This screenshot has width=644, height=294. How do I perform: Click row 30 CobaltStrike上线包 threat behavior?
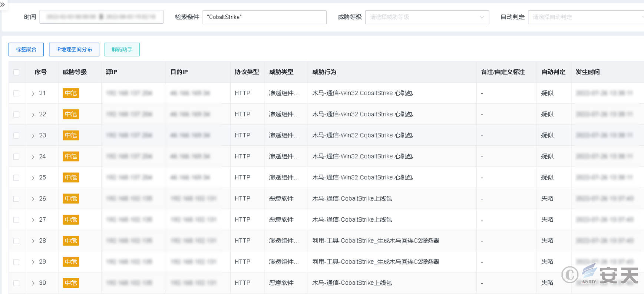point(352,283)
